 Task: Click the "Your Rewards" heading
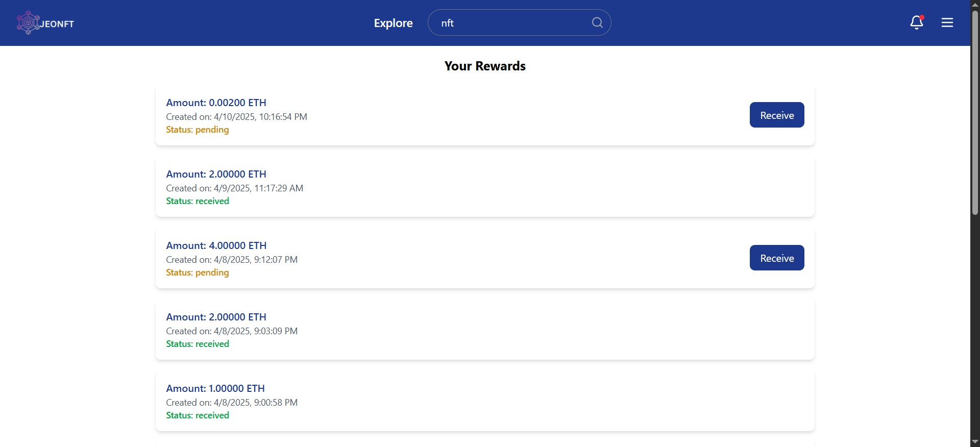click(485, 66)
